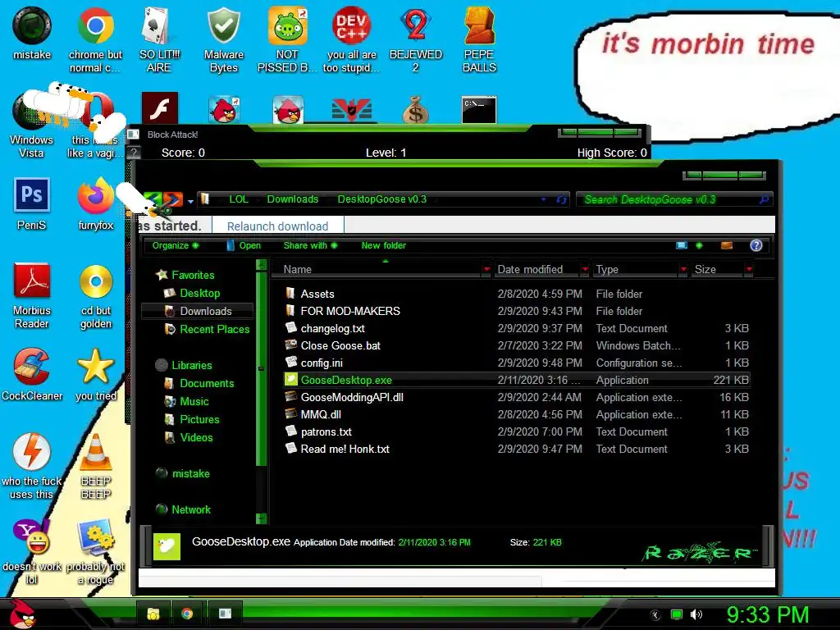Select the GooseDesktop.exe file

(x=517, y=380)
